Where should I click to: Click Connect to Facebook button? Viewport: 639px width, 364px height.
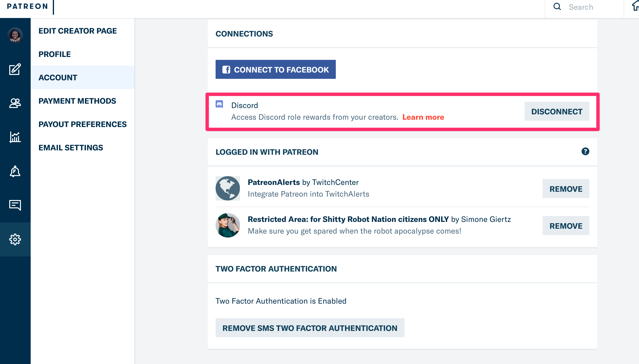point(275,70)
